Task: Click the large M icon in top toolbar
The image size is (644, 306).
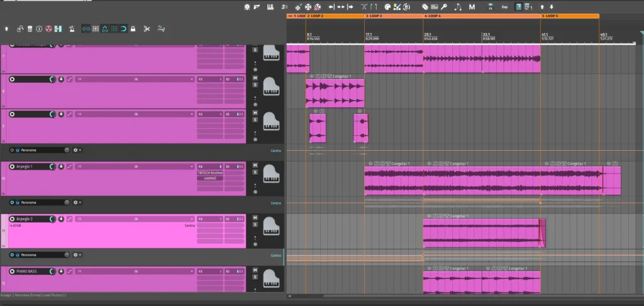Action: (472, 7)
